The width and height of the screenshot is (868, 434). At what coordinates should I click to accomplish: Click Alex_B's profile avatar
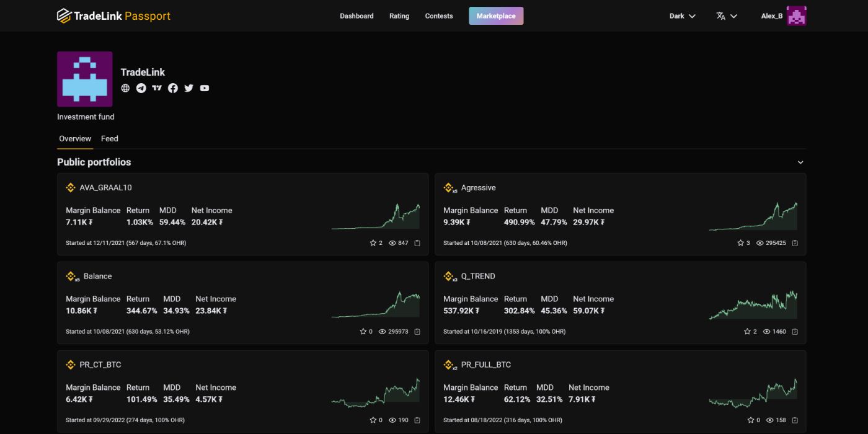(x=797, y=15)
